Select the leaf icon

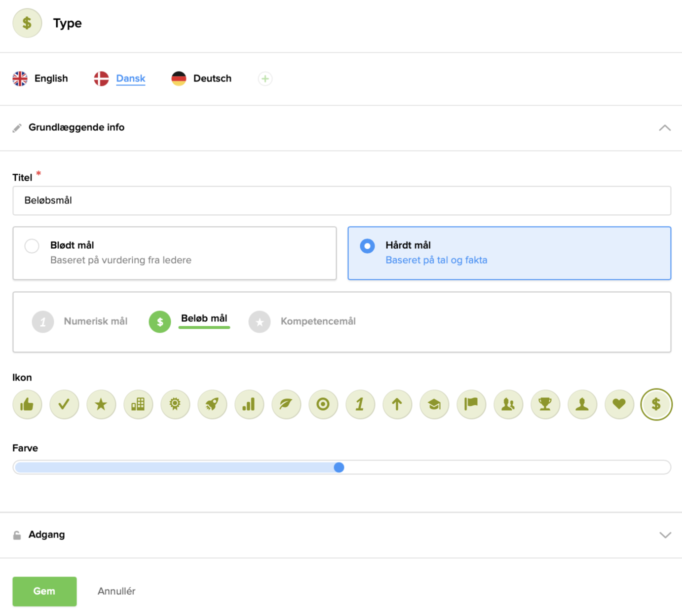[x=286, y=405]
